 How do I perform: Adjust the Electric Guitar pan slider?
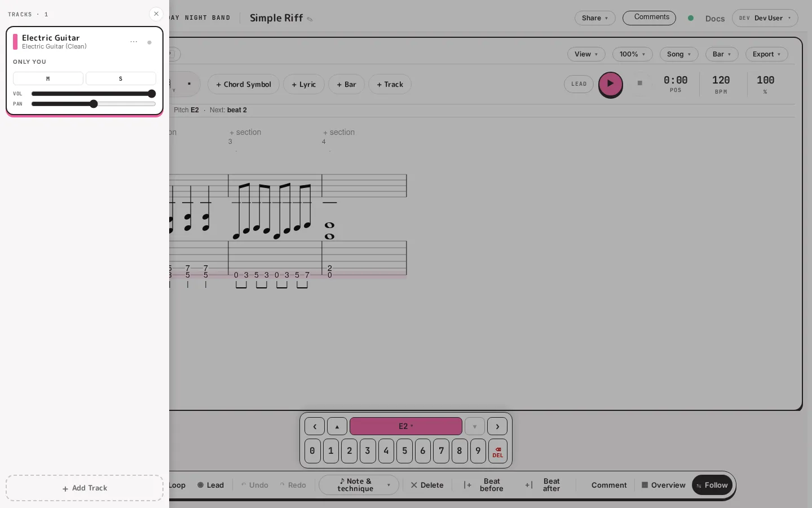tap(94, 104)
